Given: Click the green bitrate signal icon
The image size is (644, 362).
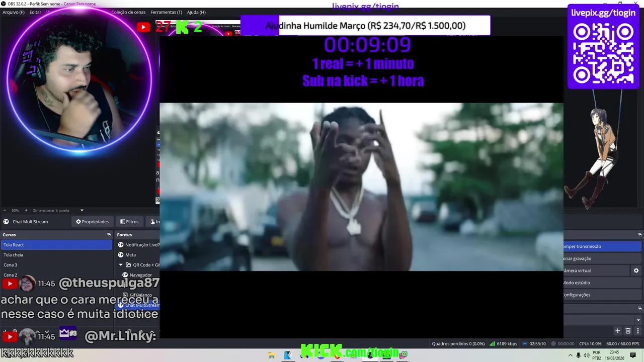Looking at the screenshot, I should pyautogui.click(x=492, y=344).
